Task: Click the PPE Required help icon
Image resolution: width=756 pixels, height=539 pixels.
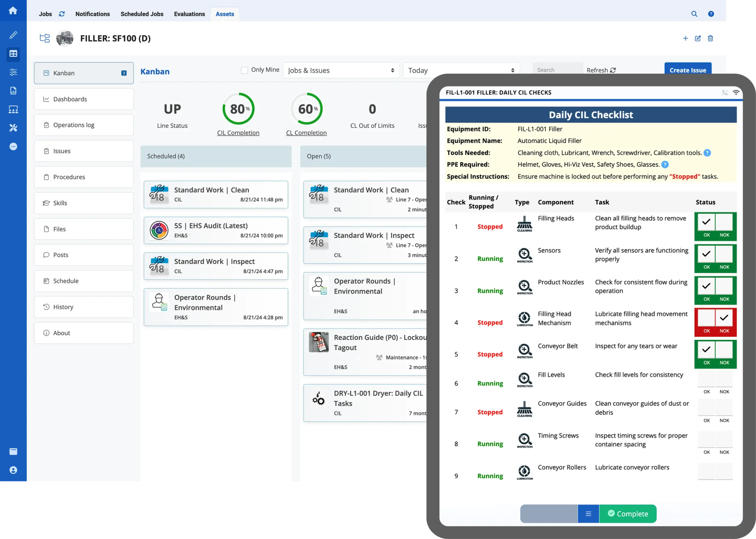Action: [665, 165]
